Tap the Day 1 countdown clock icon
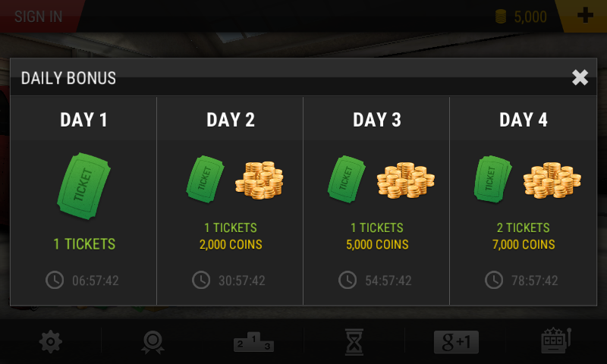Viewport: 607px width, 364px height. point(55,281)
